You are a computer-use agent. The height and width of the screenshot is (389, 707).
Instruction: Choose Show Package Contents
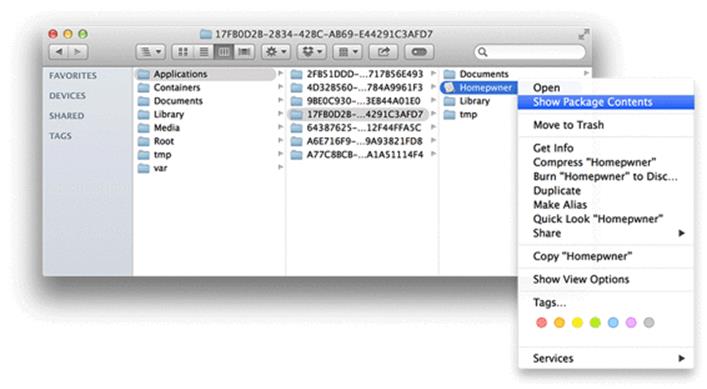(606, 102)
